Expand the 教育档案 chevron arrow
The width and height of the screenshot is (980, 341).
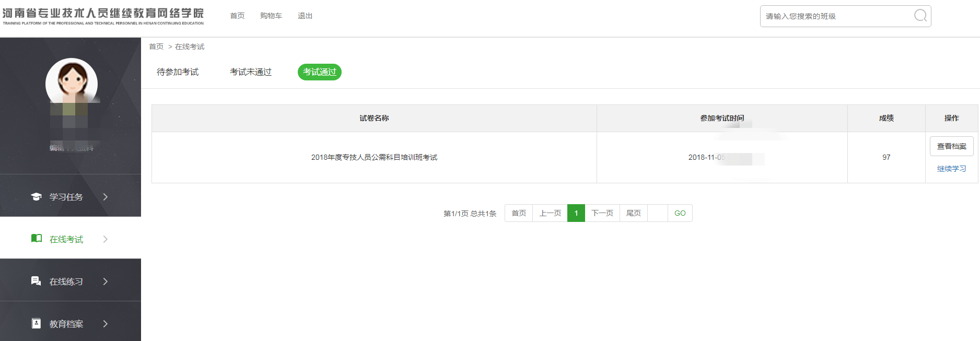click(x=106, y=324)
